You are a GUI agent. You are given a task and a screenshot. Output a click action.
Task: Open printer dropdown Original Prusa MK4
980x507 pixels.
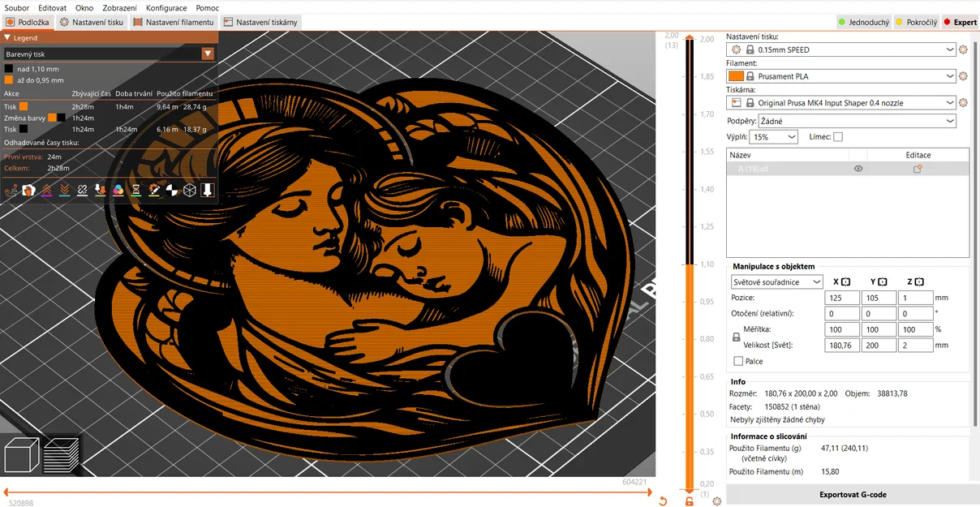tap(841, 103)
